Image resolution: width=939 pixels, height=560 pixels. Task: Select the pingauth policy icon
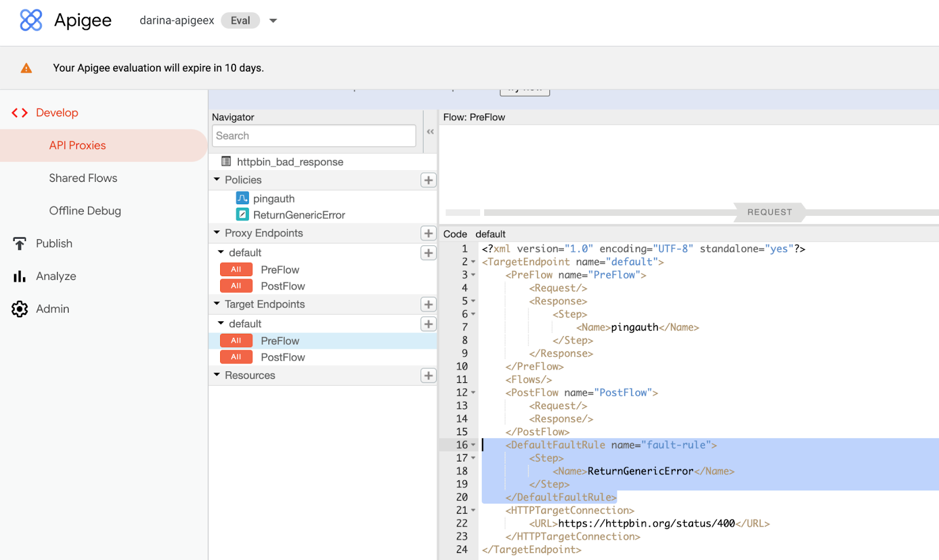point(242,198)
